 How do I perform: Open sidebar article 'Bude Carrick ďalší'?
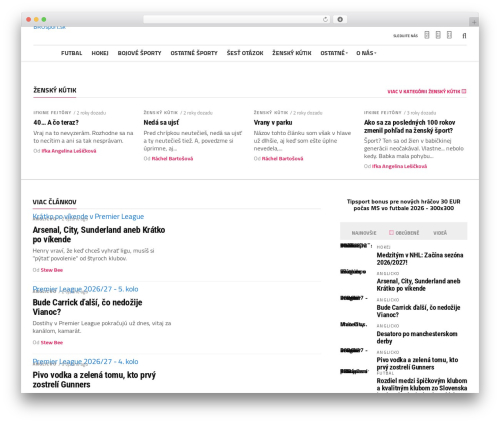pyautogui.click(x=418, y=311)
